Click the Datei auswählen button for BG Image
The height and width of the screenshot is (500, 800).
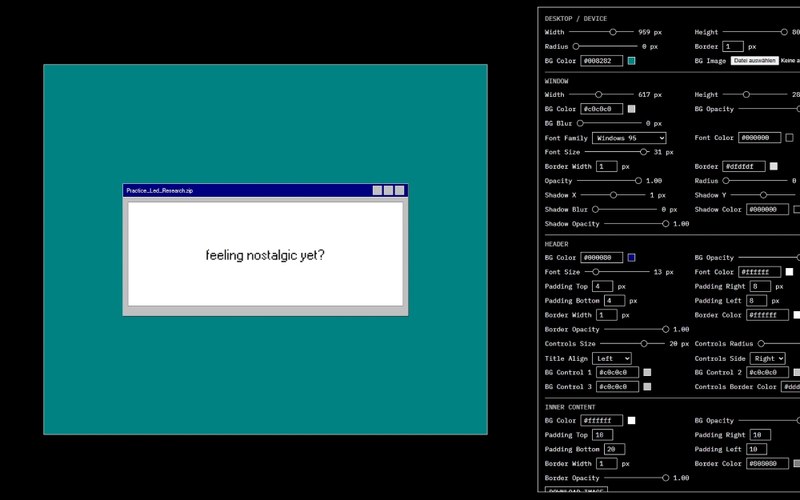click(x=755, y=60)
